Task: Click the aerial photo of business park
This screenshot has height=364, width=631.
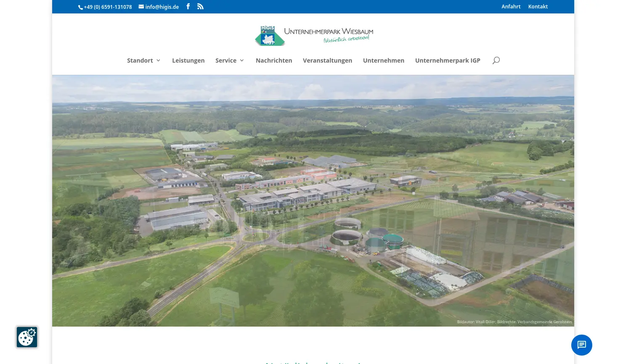Action: (313, 200)
